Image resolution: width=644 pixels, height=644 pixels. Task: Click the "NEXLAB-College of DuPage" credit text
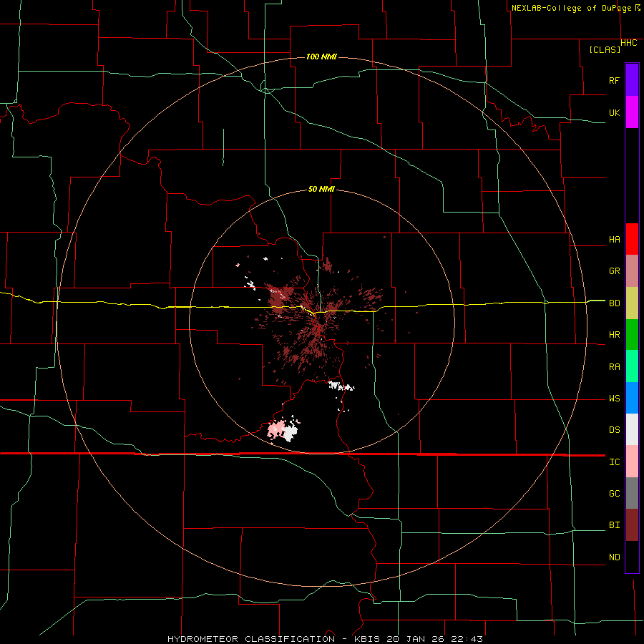point(571,8)
